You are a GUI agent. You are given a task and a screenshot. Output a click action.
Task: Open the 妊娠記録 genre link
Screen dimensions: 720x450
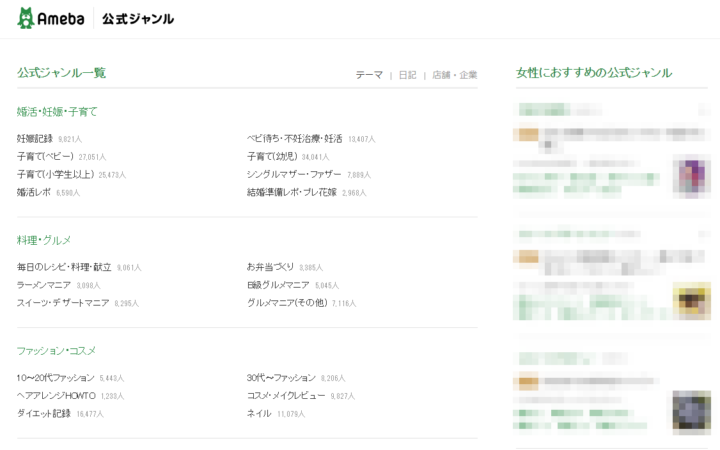[35, 139]
